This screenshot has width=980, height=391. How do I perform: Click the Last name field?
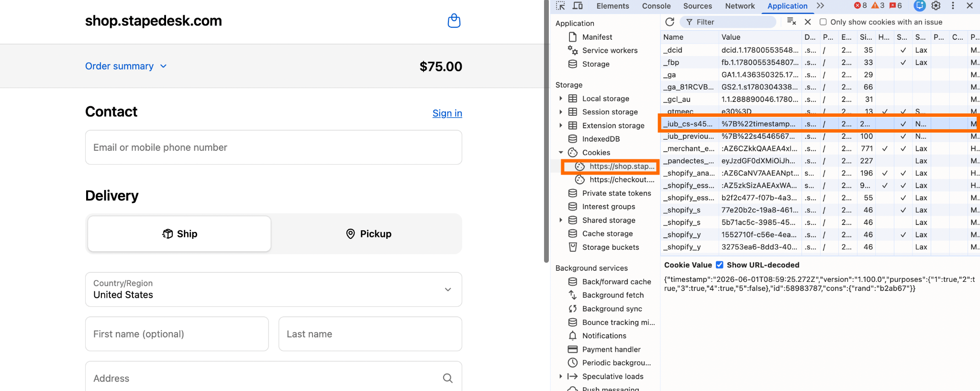(x=370, y=334)
